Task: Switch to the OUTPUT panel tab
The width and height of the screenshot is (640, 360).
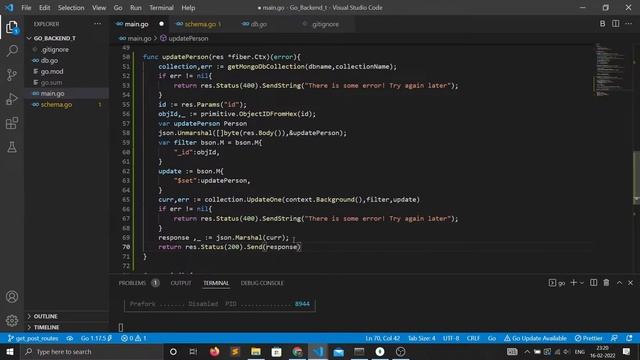Action: 181,283
